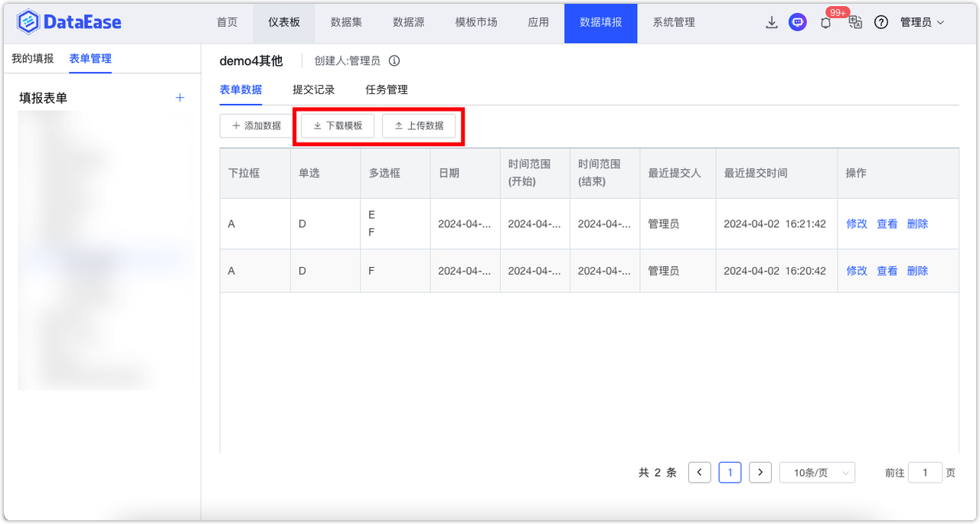Click the plus icon beside 填报表单
The height and width of the screenshot is (524, 980).
tap(180, 98)
